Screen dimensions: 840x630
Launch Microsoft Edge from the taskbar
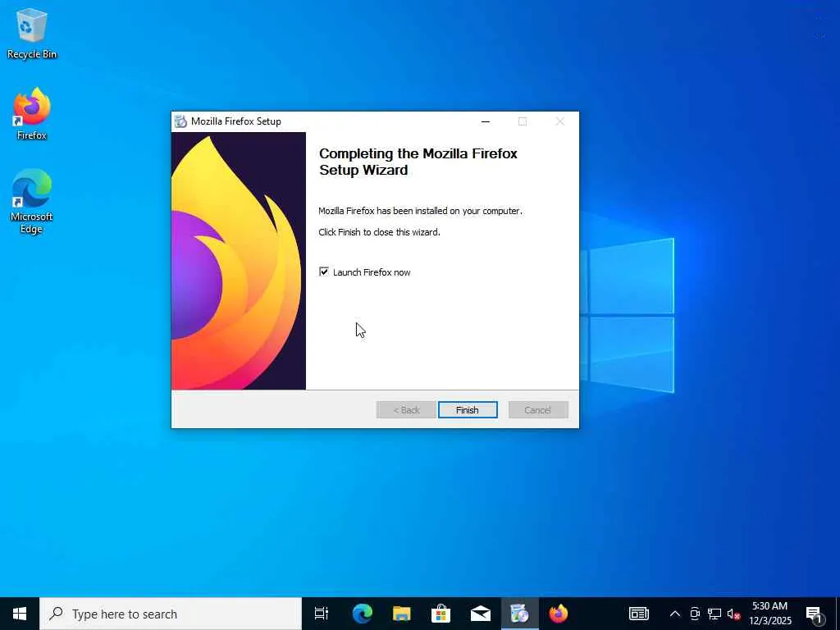362,614
